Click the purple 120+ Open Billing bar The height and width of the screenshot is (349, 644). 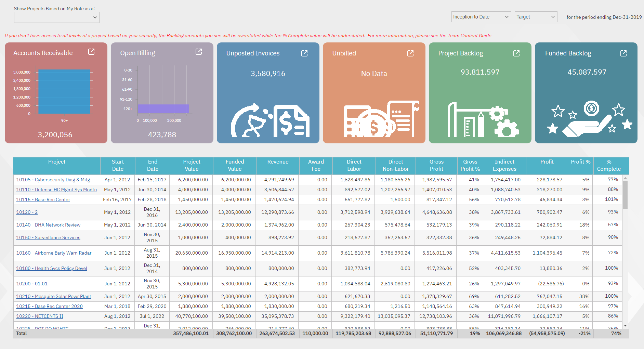(x=163, y=109)
